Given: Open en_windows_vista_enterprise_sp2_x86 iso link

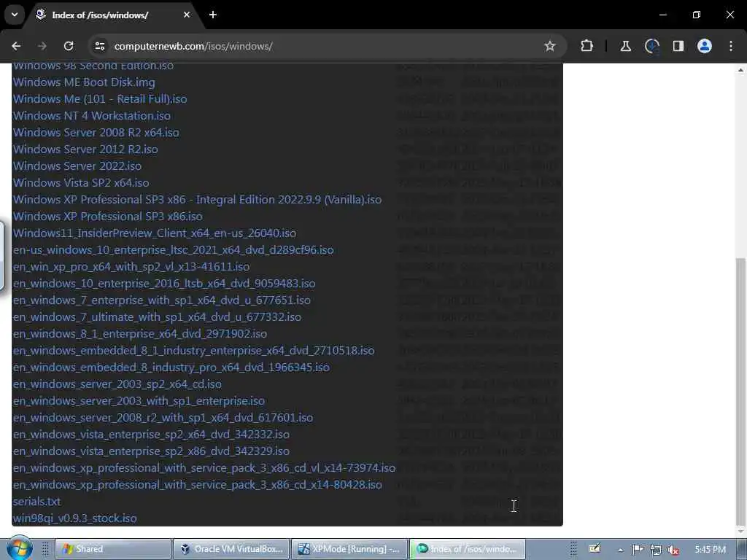Looking at the screenshot, I should pyautogui.click(x=151, y=451).
